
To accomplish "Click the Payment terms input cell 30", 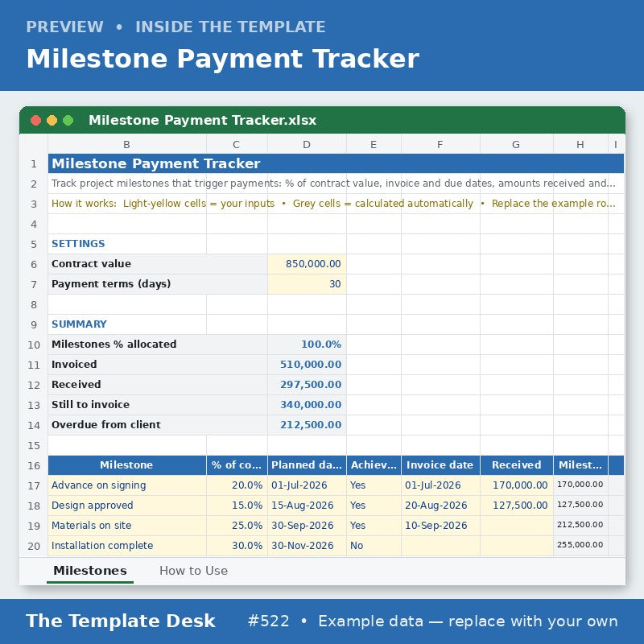I will (x=307, y=284).
